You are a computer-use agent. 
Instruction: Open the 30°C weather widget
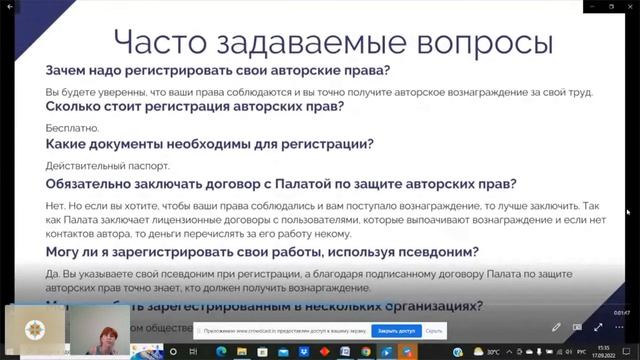[487, 351]
